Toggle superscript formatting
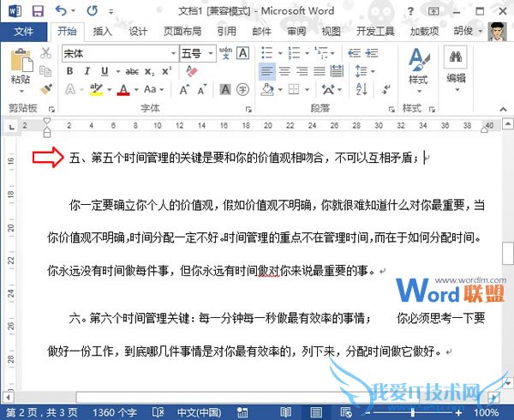This screenshot has width=514, height=420. (167, 70)
